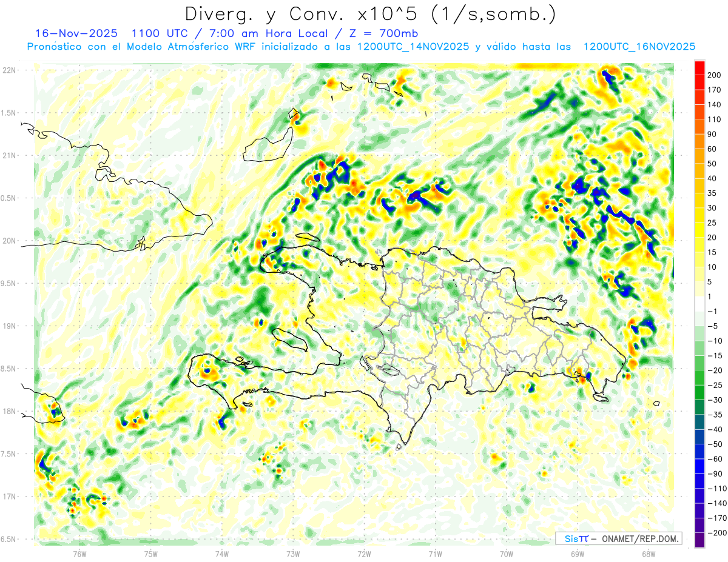
Task: Click the '17N' latitude label
Action: (x=8, y=497)
